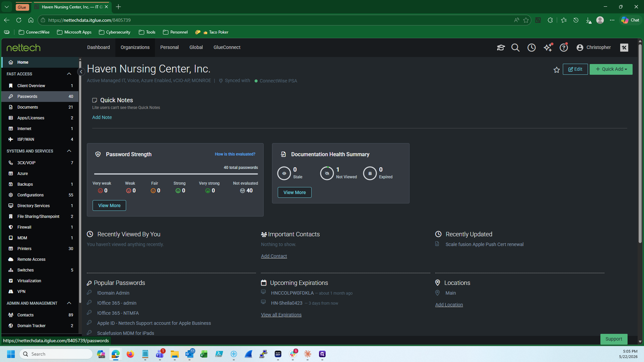Open Domain Tracker in the sidebar
This screenshot has height=362, width=644.
40,326
